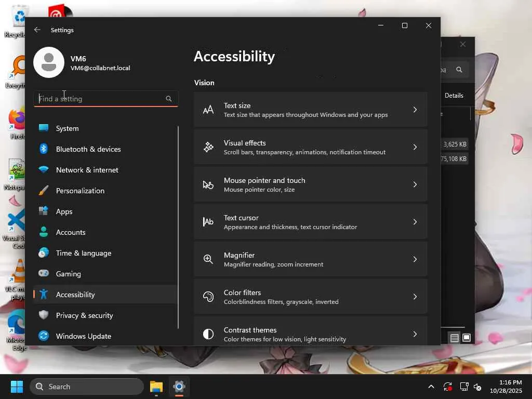Click the Bluetooth icon in the sidebar
532x399 pixels.
[x=44, y=149]
